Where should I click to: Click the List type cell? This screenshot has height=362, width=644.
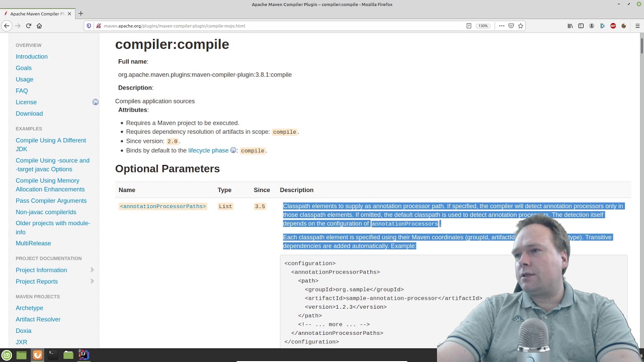(x=225, y=207)
